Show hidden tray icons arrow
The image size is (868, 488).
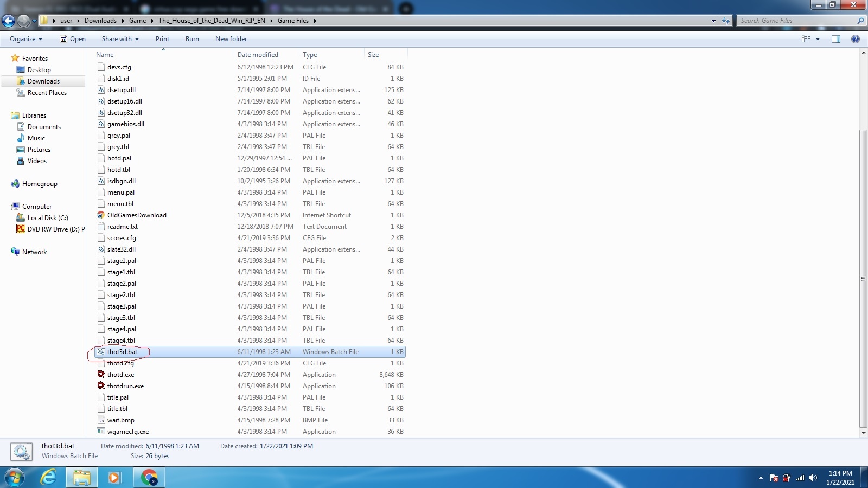coord(761,478)
